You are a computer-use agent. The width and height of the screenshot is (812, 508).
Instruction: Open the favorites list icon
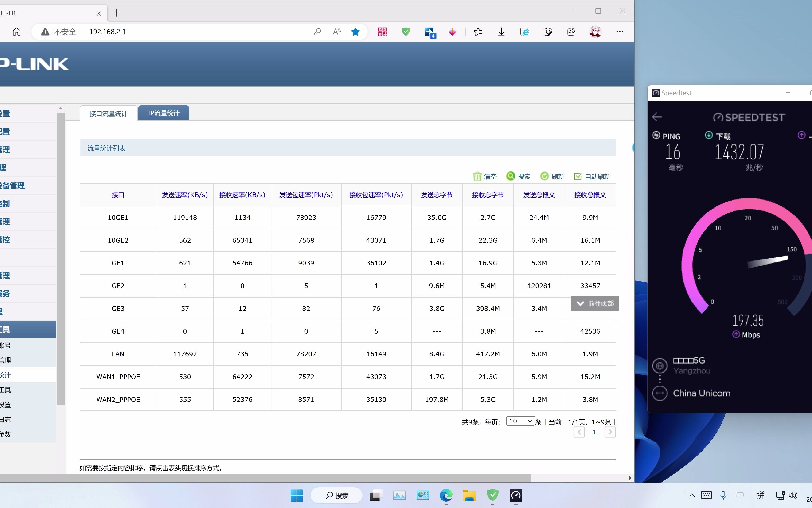(478, 32)
